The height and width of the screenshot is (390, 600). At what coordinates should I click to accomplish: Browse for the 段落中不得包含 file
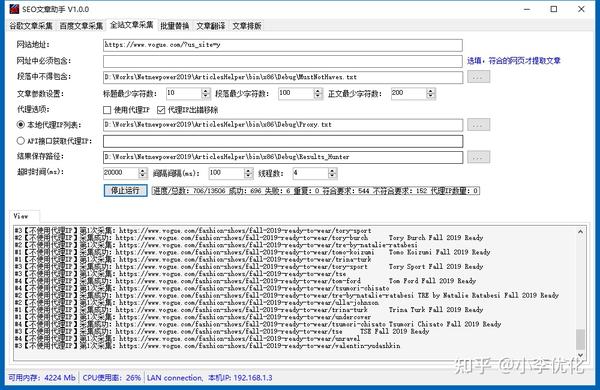tap(478, 77)
